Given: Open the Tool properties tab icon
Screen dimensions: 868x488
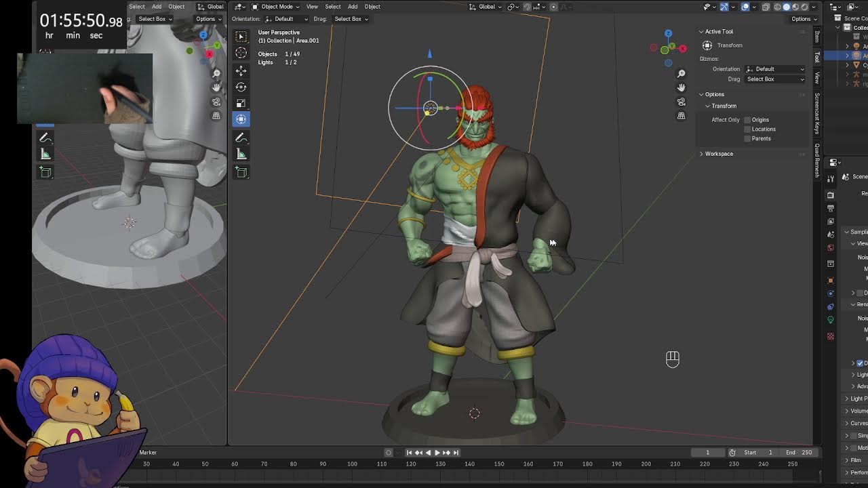Looking at the screenshot, I should pyautogui.click(x=831, y=178).
